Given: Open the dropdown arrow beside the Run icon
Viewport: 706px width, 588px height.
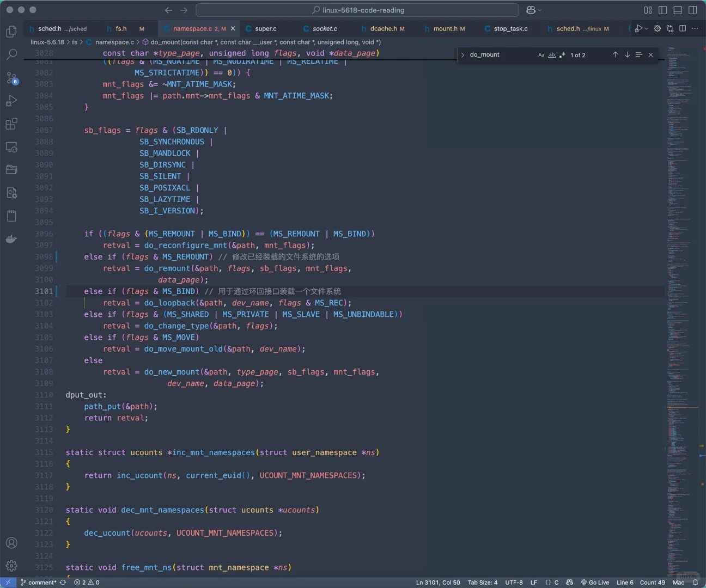Looking at the screenshot, I should 647,29.
